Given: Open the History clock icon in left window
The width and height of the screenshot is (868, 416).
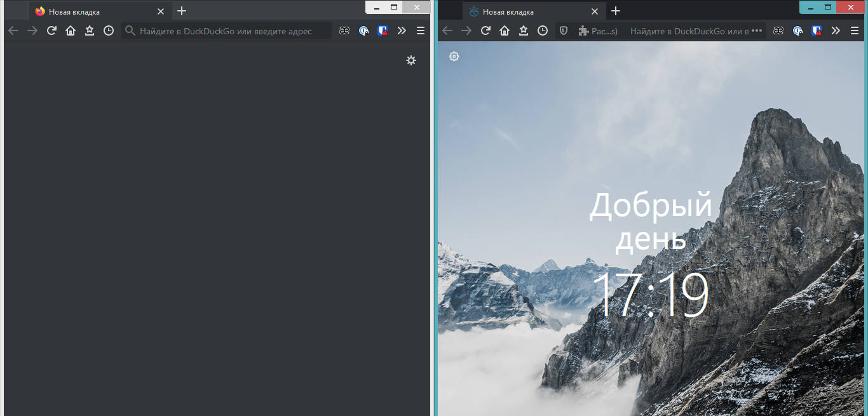Looking at the screenshot, I should pyautogui.click(x=109, y=30).
